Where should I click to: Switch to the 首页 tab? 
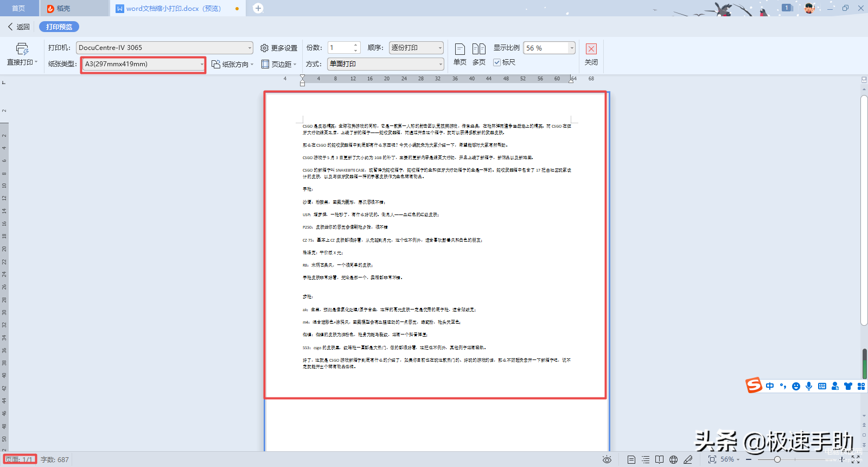point(18,8)
